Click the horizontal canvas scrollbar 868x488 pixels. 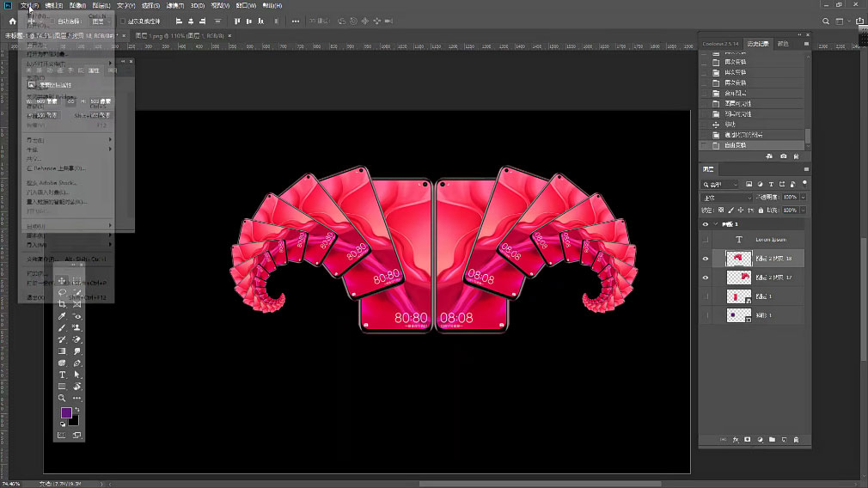[x=540, y=484]
